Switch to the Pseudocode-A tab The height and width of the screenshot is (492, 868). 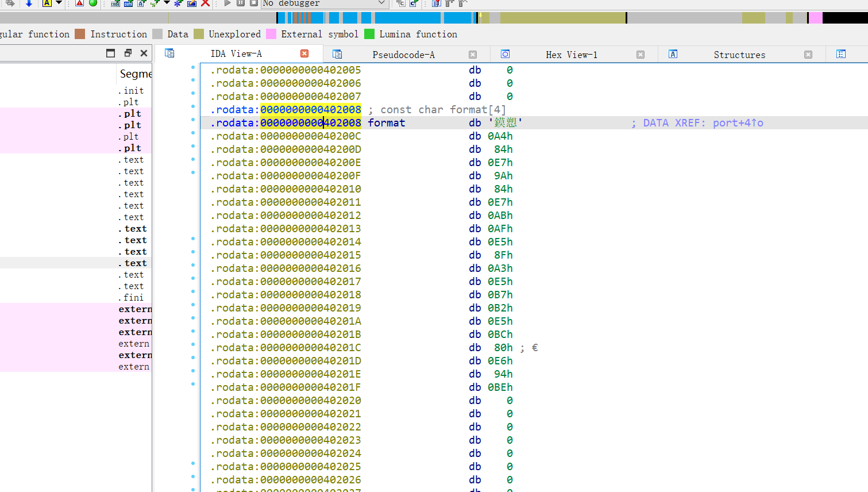tap(403, 55)
